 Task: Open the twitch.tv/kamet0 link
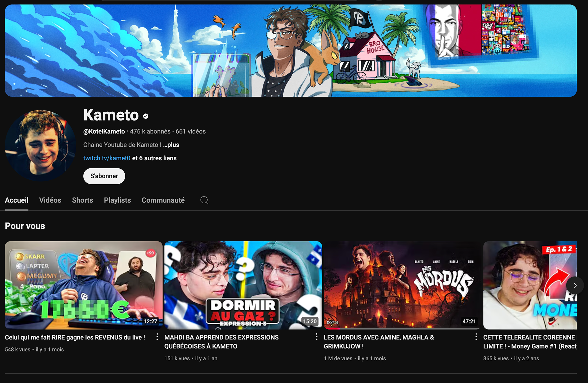click(107, 158)
